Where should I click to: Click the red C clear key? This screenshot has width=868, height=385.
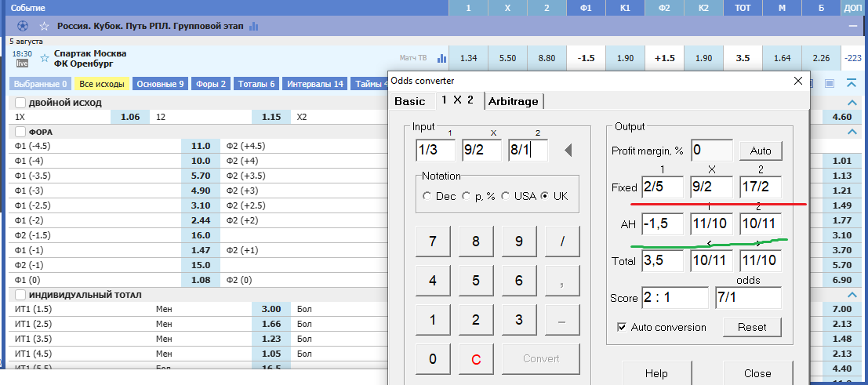pos(475,359)
